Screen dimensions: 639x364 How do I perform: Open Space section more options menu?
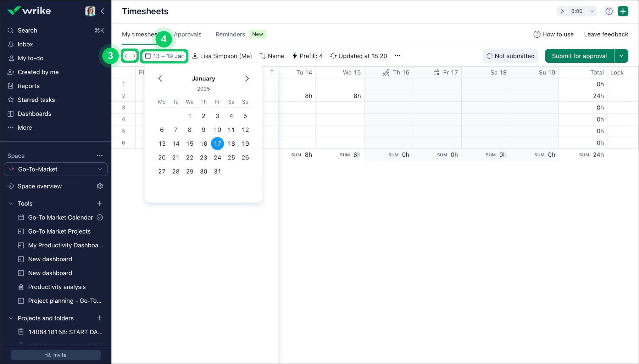point(100,156)
